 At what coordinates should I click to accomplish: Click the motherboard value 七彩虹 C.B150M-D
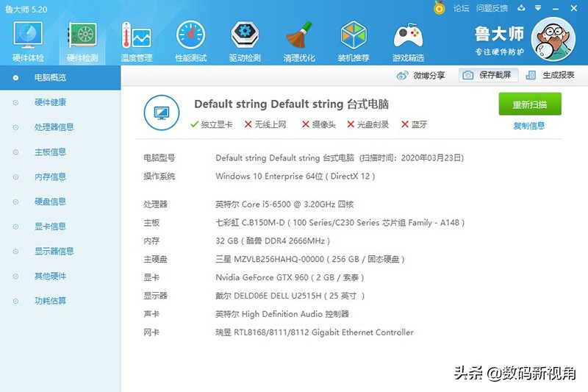340,222
